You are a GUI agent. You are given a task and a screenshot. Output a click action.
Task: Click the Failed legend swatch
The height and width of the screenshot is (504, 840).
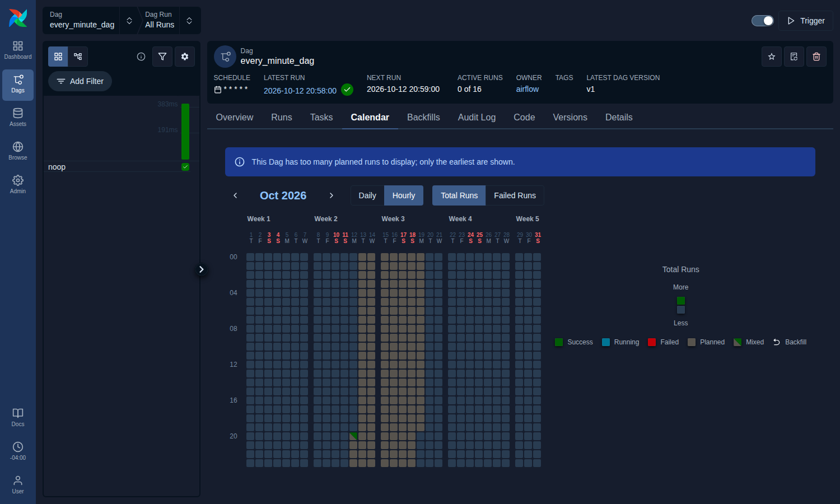point(652,342)
